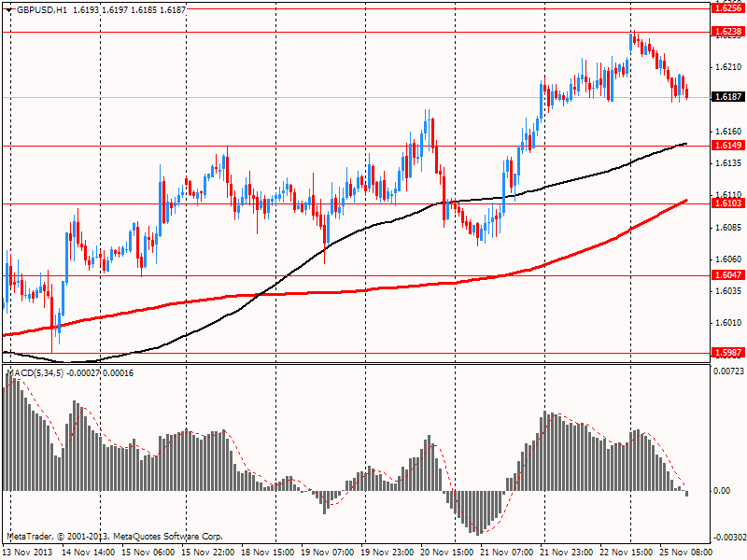Screen dimensions: 747x560
Task: Click the 22 Nov 15:00 time label
Action: coord(627,553)
